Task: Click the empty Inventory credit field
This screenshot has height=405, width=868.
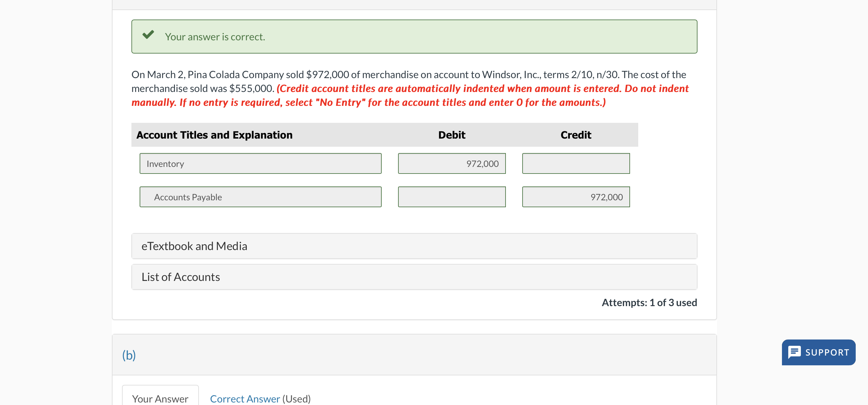Action: click(576, 164)
